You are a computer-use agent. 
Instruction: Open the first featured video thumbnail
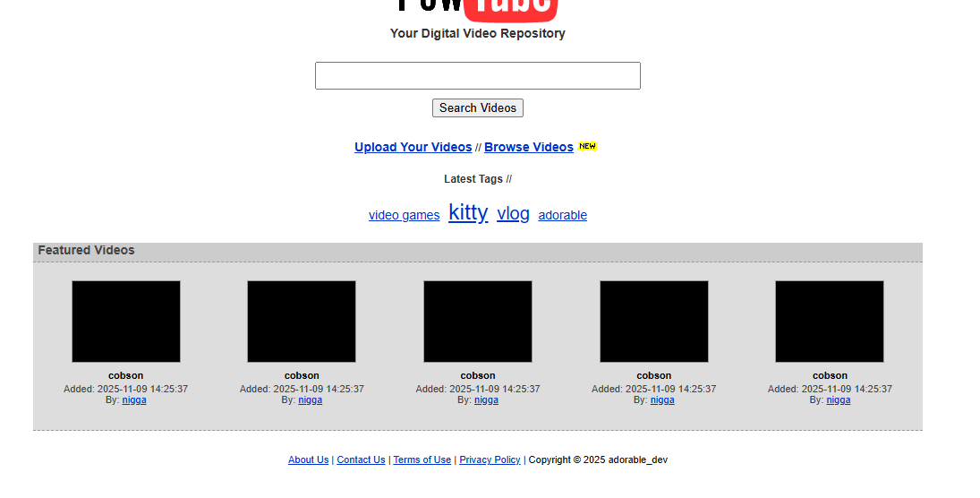(x=126, y=322)
